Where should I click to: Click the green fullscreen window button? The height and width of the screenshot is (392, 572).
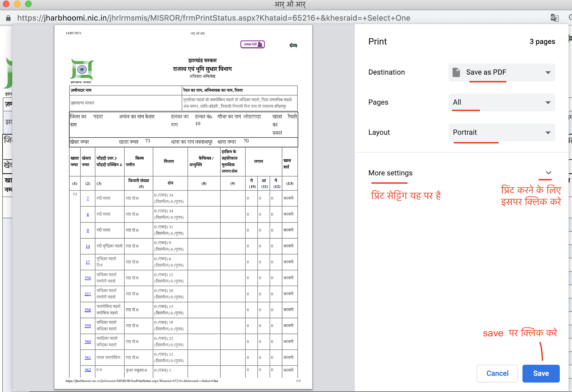28,4
